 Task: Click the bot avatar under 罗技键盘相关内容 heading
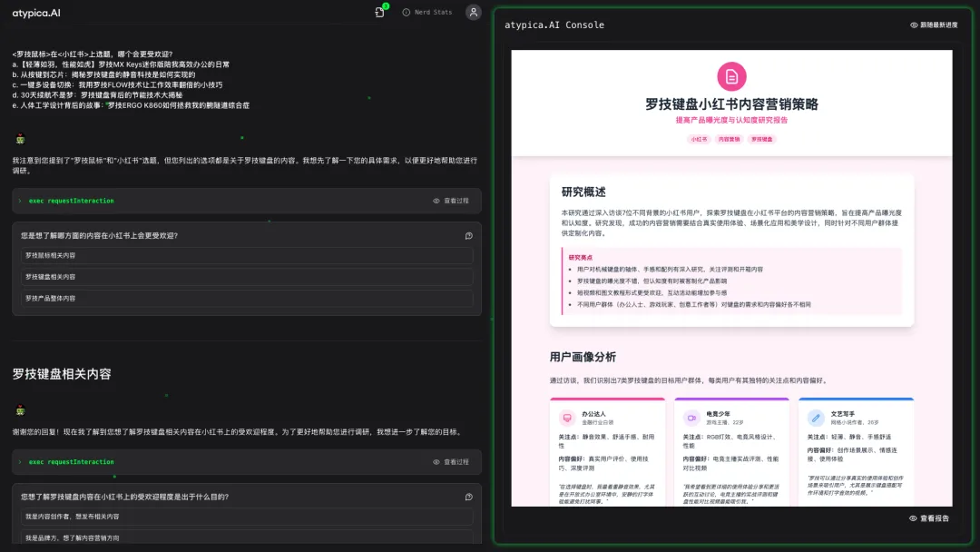(x=20, y=410)
